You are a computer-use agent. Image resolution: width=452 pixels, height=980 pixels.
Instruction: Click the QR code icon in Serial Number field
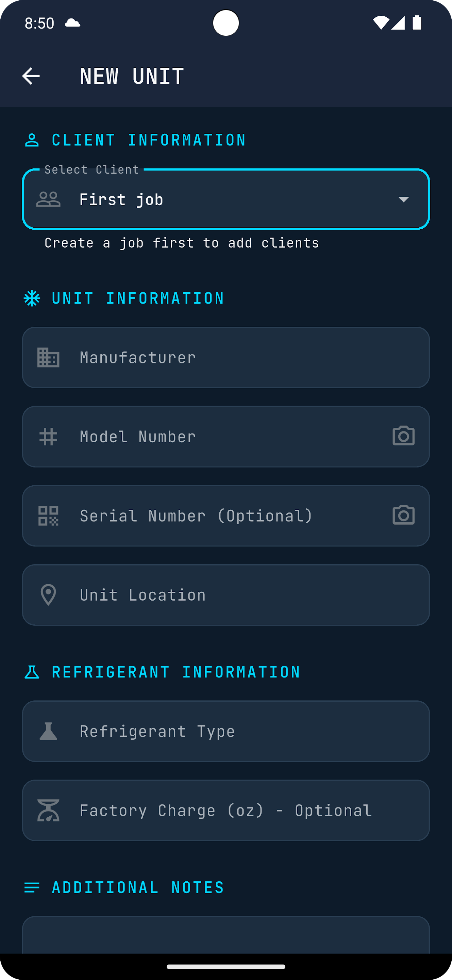point(49,516)
